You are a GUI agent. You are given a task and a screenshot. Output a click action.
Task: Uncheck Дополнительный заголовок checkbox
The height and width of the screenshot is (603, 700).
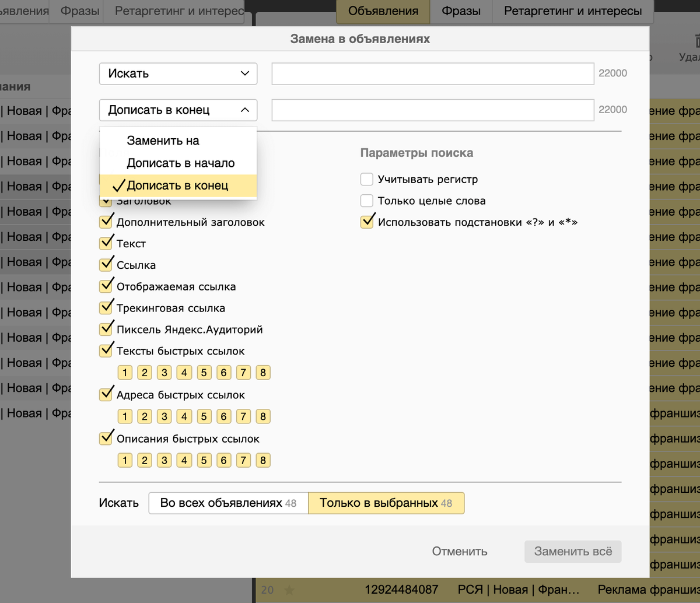click(106, 222)
